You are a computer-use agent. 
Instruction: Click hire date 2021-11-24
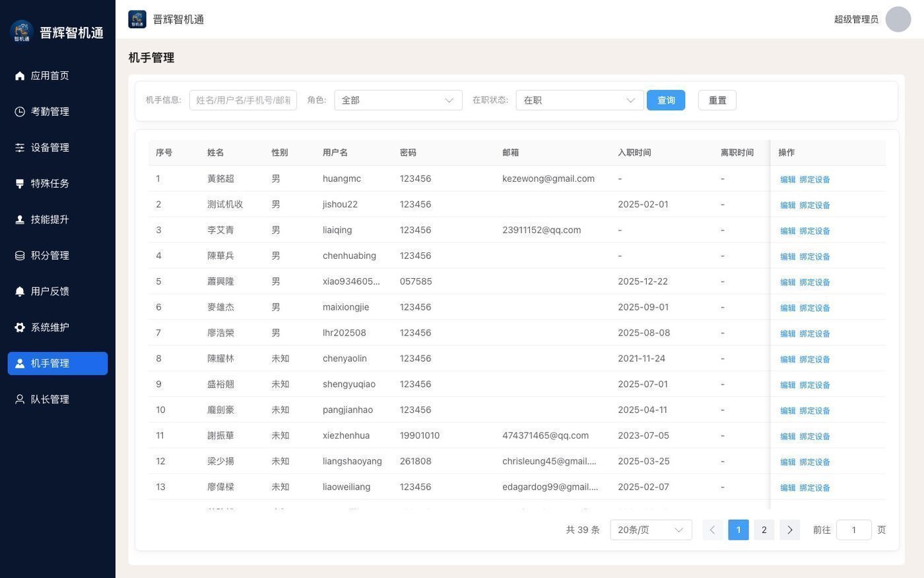pyautogui.click(x=642, y=359)
